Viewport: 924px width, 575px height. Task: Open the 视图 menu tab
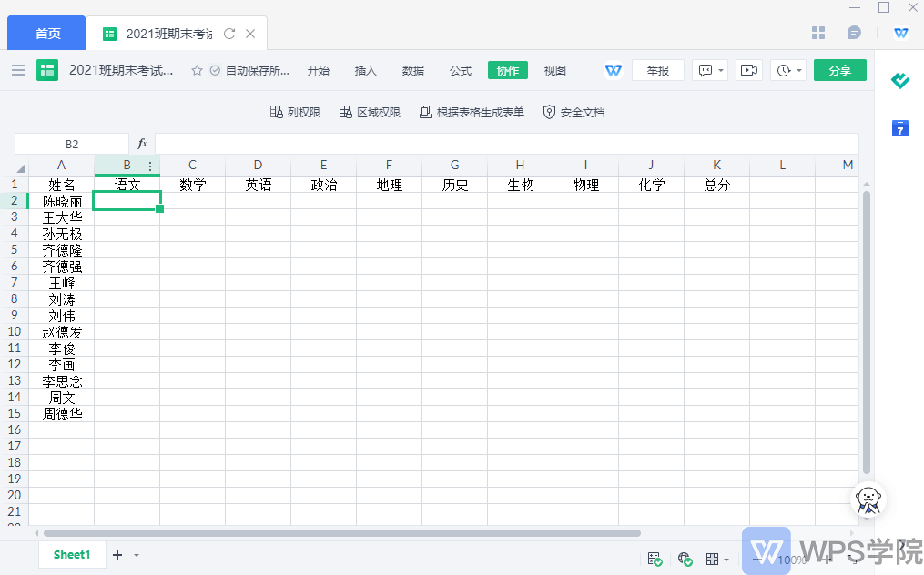point(555,71)
